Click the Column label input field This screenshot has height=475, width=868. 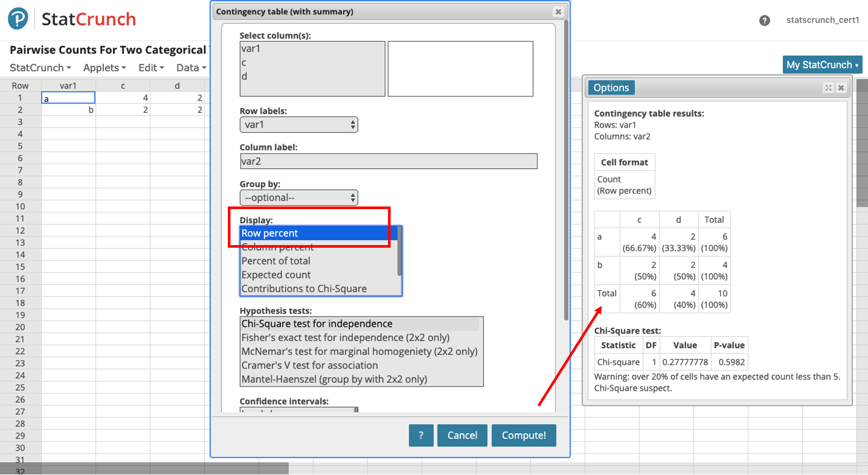click(x=388, y=161)
